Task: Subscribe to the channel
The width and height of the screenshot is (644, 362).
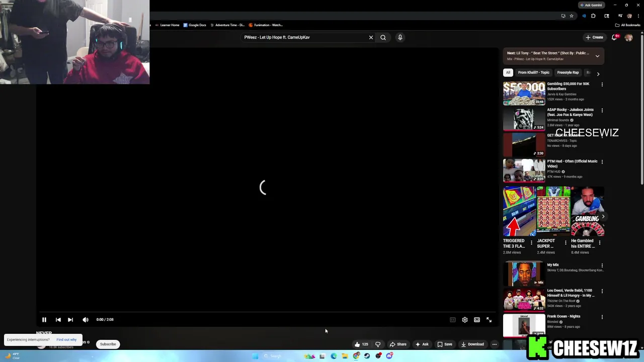Action: click(108, 344)
